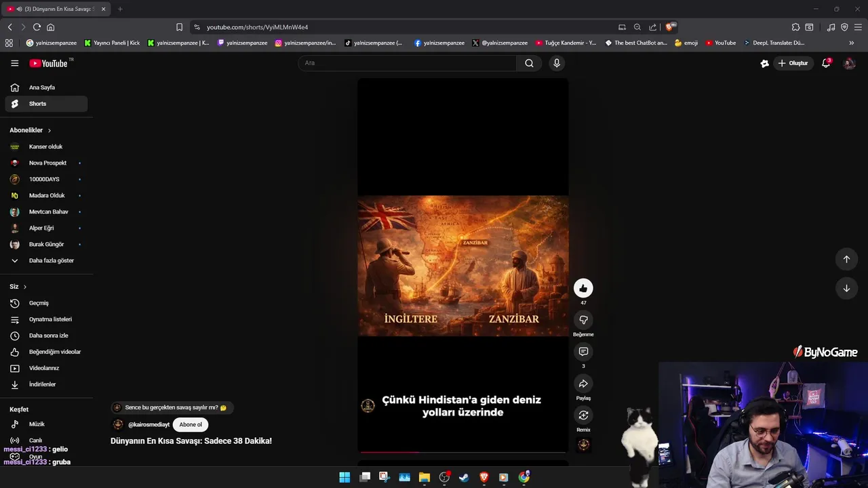This screenshot has height=488, width=868.
Task: Open the Burak Güngör subscription channel
Action: [x=46, y=244]
